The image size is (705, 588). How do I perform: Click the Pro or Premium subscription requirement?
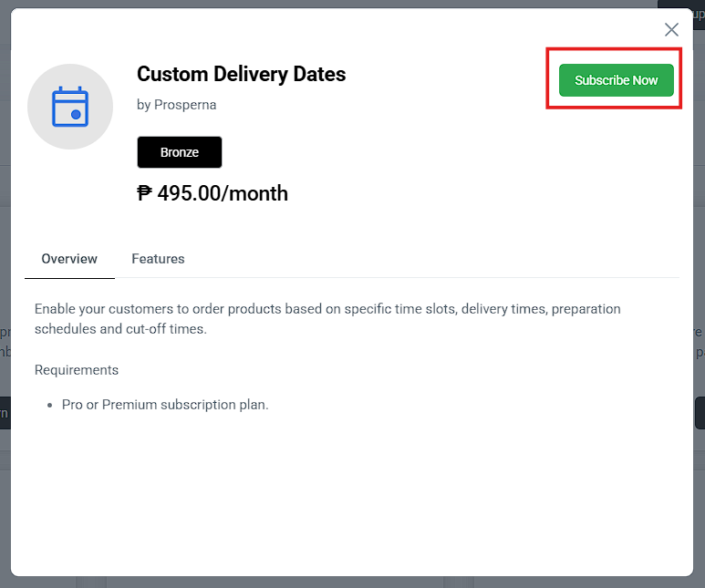pos(165,404)
